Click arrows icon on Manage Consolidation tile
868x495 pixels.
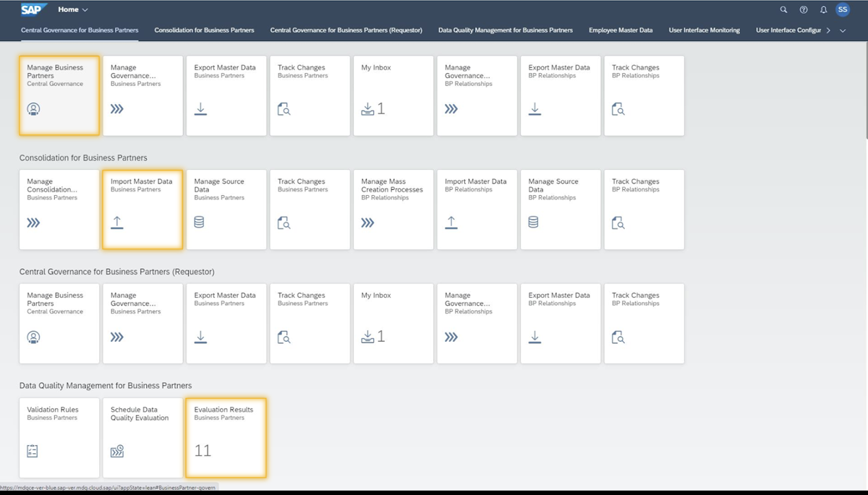tap(33, 223)
